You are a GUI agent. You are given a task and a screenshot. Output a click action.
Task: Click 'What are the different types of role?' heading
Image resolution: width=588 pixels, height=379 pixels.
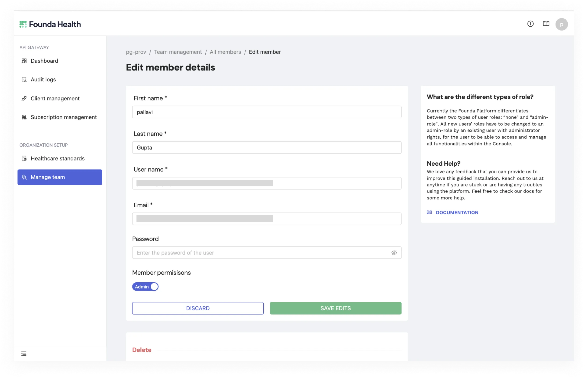click(x=480, y=97)
